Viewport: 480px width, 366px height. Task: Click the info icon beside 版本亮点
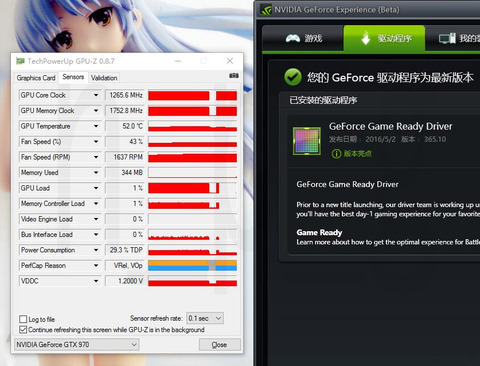click(x=336, y=154)
